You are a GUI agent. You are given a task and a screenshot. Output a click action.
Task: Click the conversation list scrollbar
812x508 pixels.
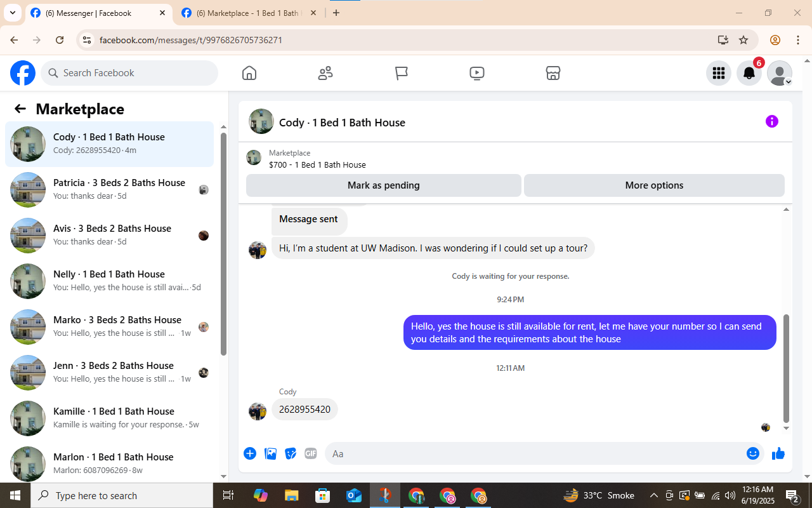point(223,244)
